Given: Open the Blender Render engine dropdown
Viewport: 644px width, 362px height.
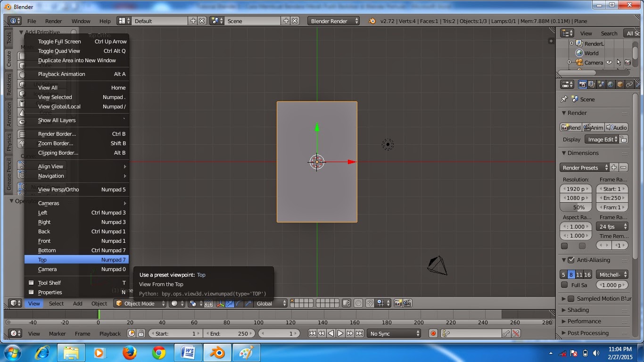Looking at the screenshot, I should (333, 21).
